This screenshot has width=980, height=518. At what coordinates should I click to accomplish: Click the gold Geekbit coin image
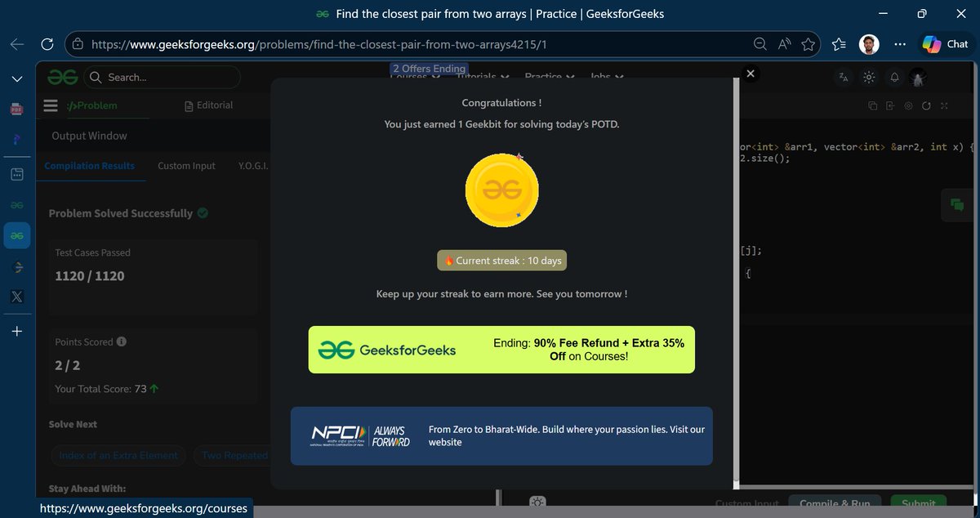click(501, 189)
